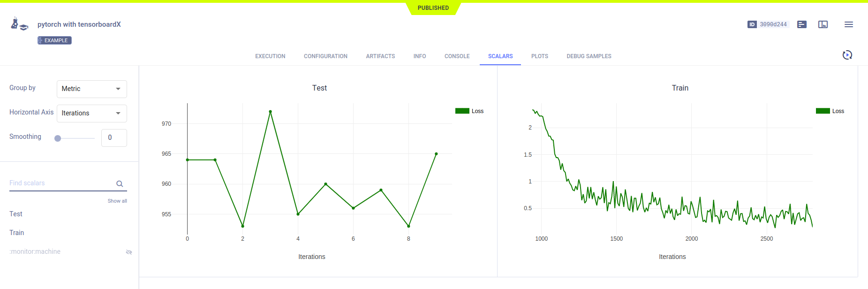Click the Smoothing value input field

[114, 138]
